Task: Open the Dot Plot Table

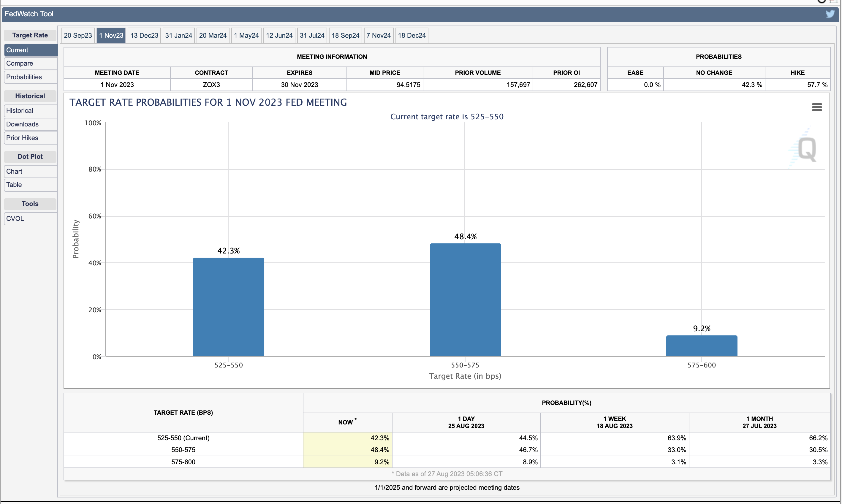Action: coord(30,185)
